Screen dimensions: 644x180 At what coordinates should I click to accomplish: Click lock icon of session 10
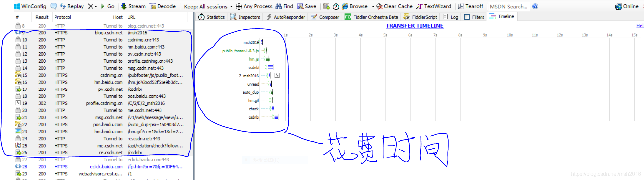pos(18,40)
